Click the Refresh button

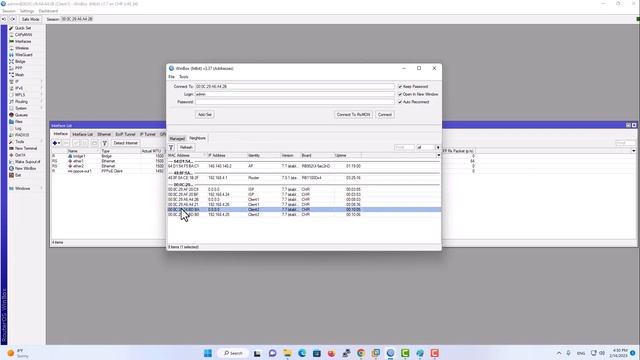pos(186,147)
